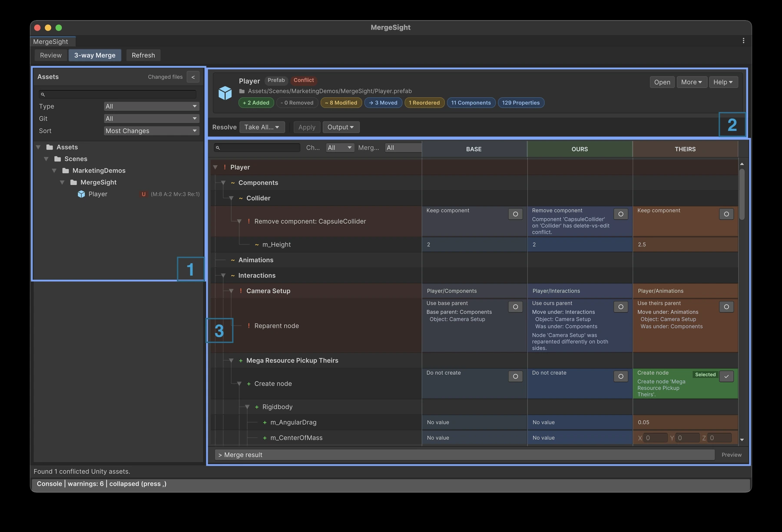Collapse the Interactions node
This screenshot has width=782, height=532.
coord(223,275)
